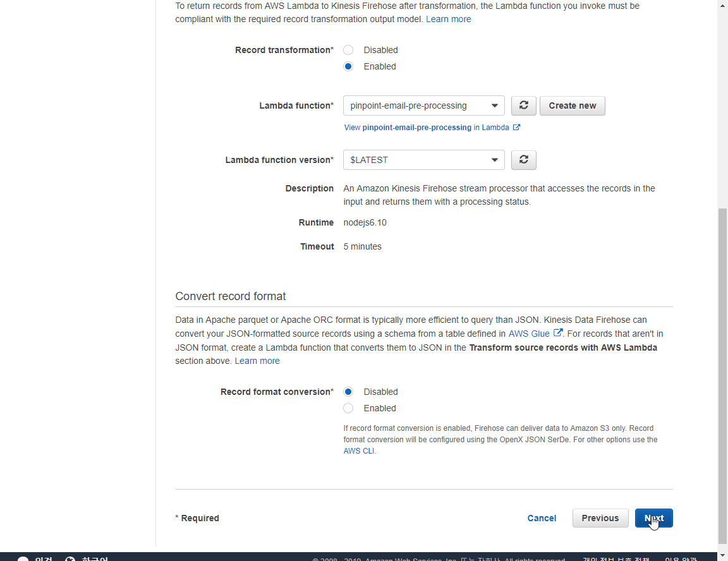
Task: Click the Lambda function version* label
Action: pos(279,160)
